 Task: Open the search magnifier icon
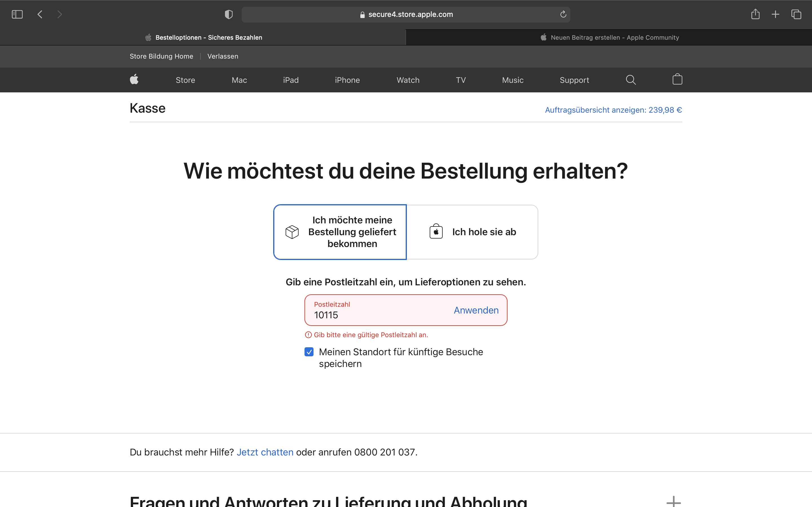click(x=630, y=80)
